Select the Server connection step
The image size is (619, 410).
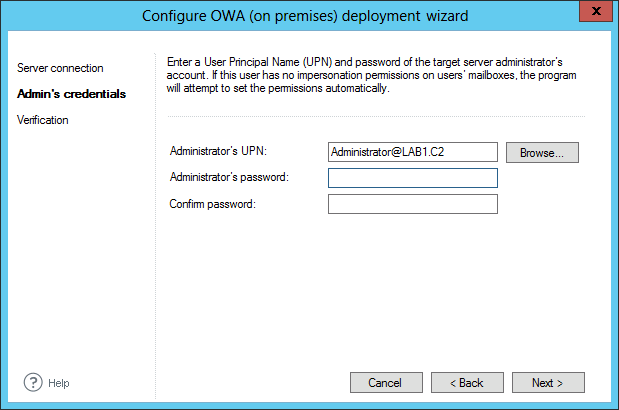[60, 68]
